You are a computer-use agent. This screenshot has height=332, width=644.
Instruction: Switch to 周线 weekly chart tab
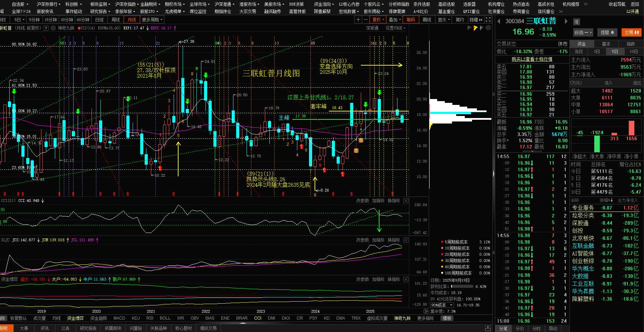[115, 20]
